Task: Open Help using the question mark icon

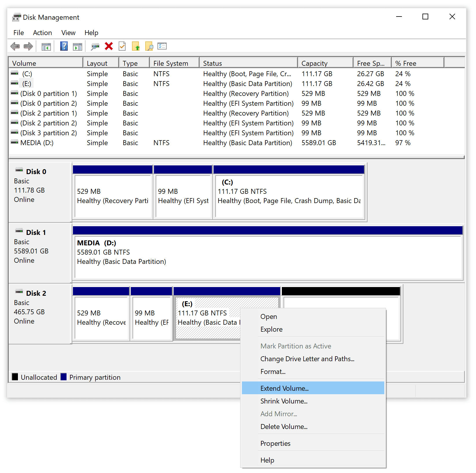Action: (x=64, y=46)
